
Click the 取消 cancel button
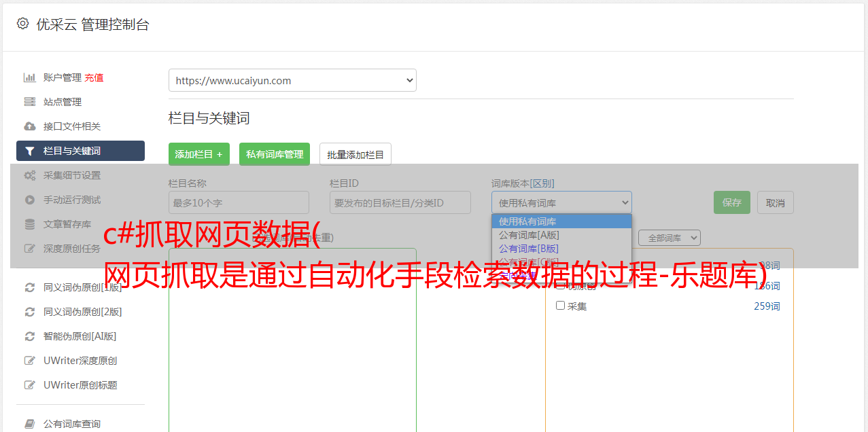776,202
